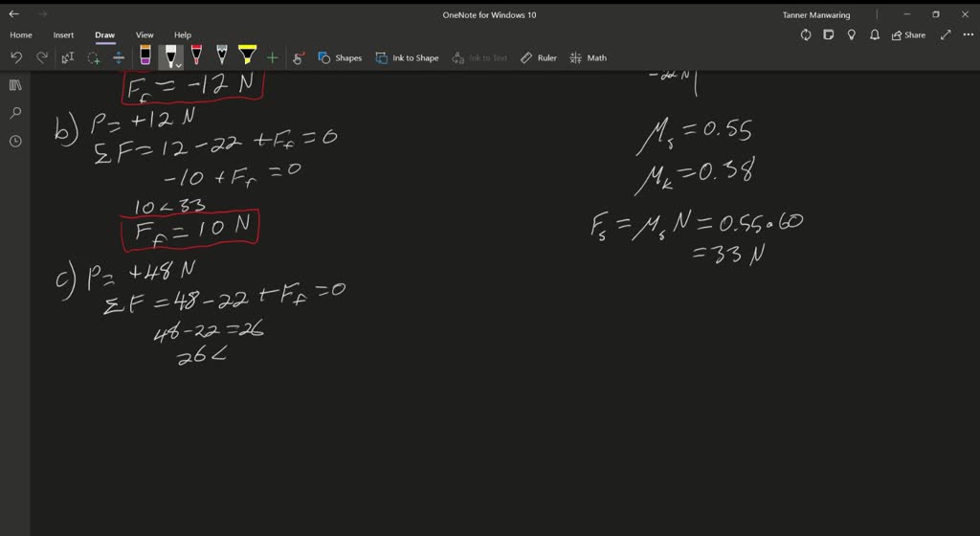Expand the white pen options dropdown
The height and width of the screenshot is (536, 980).
coord(178,64)
